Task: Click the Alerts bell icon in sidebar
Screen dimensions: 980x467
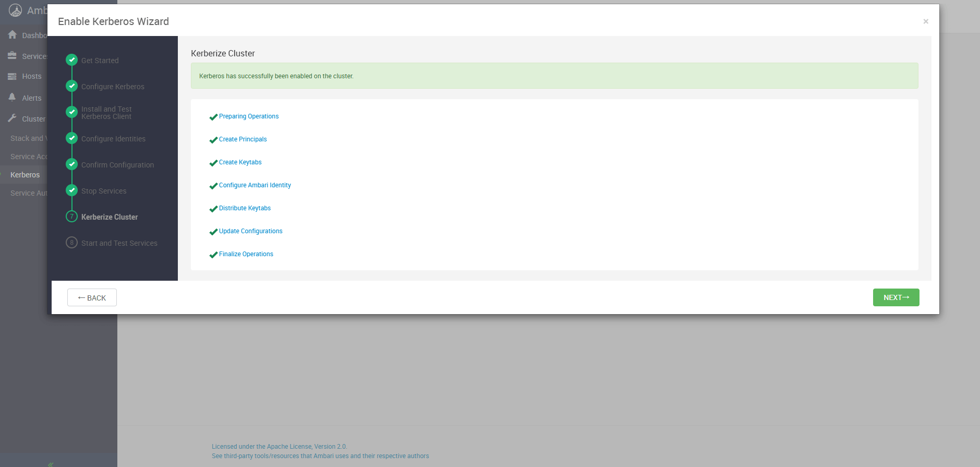Action: pos(12,97)
